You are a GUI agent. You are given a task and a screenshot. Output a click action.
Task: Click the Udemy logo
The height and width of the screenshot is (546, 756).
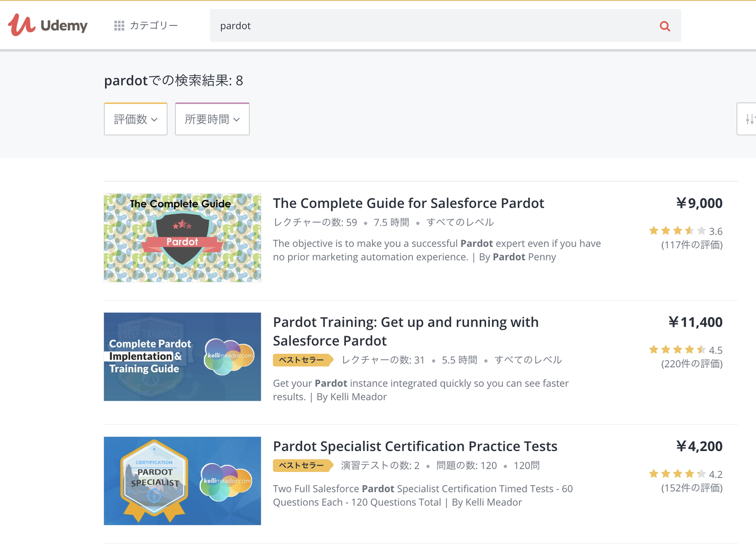[48, 25]
